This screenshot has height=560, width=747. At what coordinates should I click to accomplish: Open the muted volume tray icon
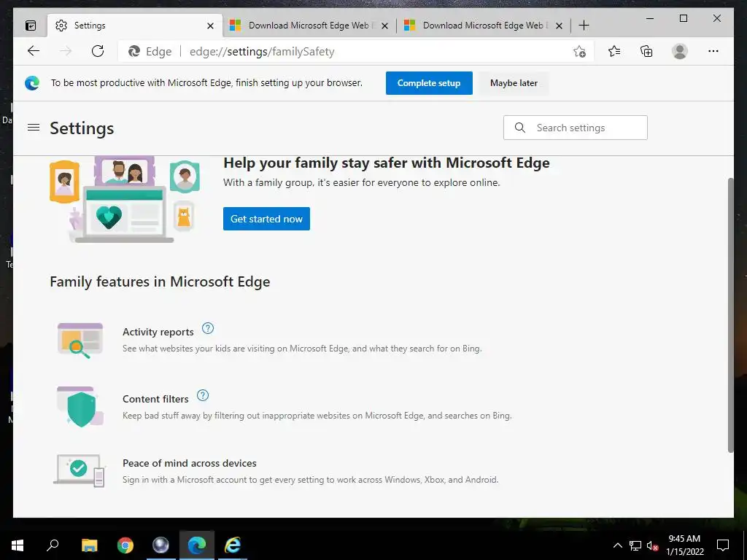pos(653,545)
